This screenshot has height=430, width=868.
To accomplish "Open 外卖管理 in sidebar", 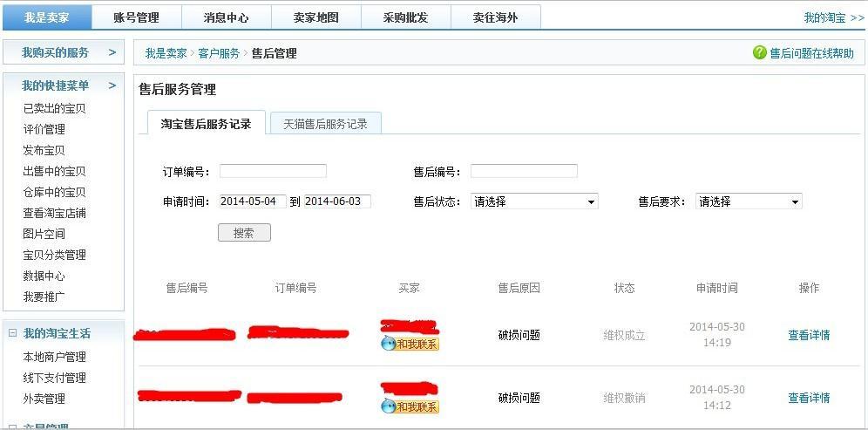I will point(44,399).
